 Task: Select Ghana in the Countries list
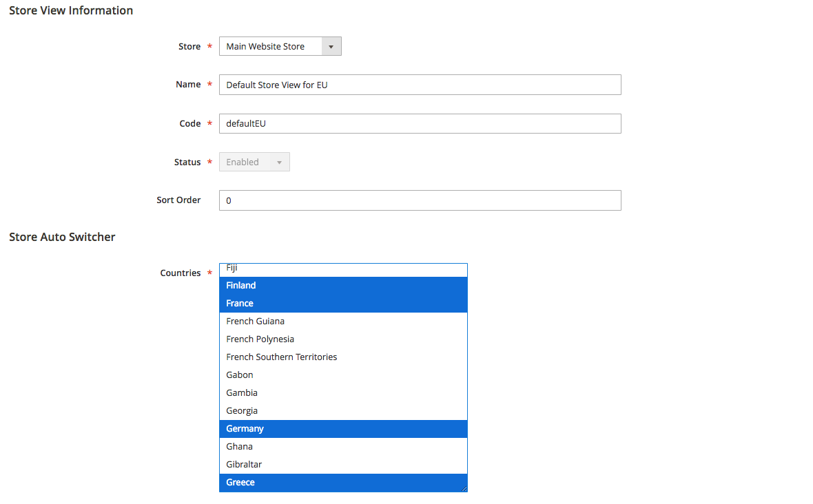click(x=343, y=446)
